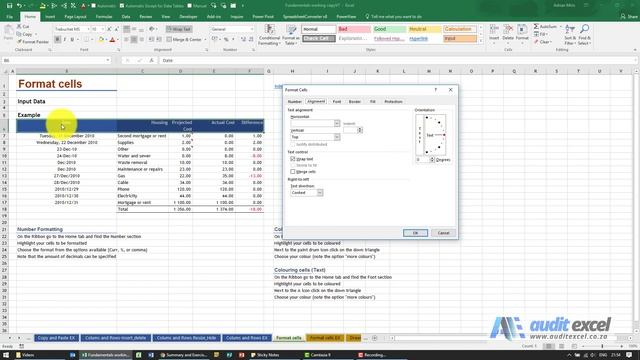Switch to the Font tab in Format Cells
This screenshot has height=360, width=640.
337,102
